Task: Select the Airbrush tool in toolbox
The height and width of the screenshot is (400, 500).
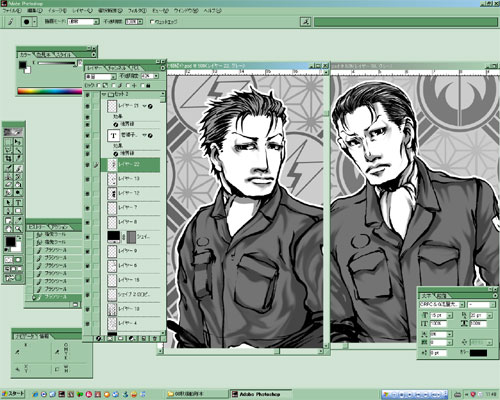Action: coord(8,168)
